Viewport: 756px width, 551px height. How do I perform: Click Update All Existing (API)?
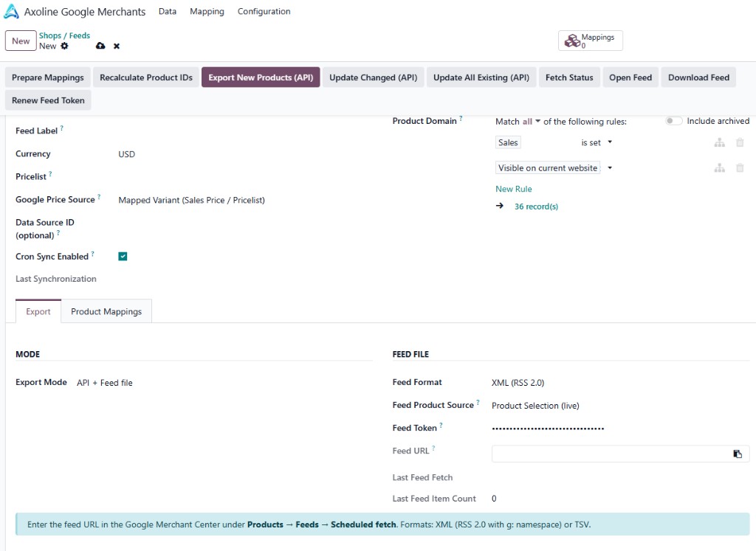481,77
